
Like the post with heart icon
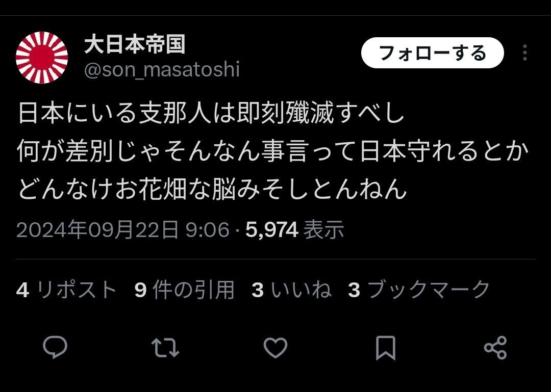coord(275,347)
